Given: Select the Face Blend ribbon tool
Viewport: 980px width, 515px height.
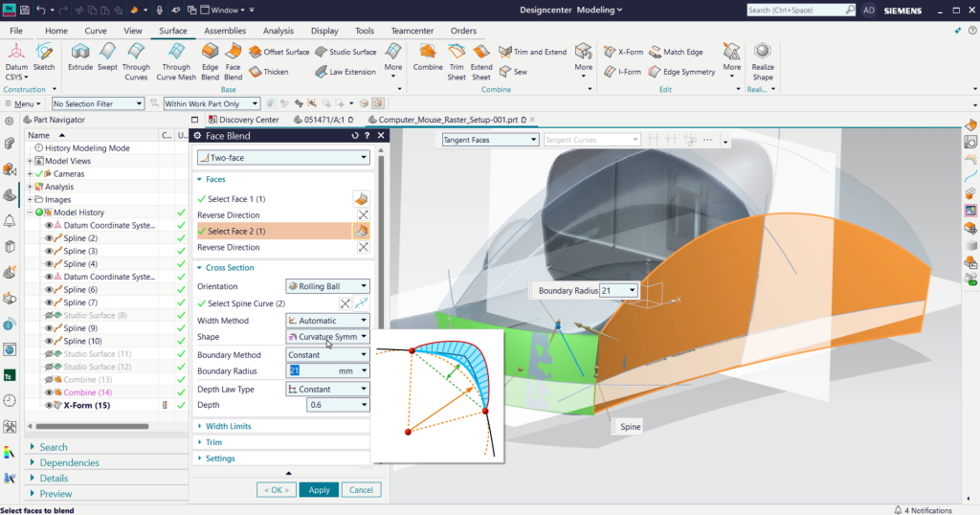Looking at the screenshot, I should click(234, 61).
